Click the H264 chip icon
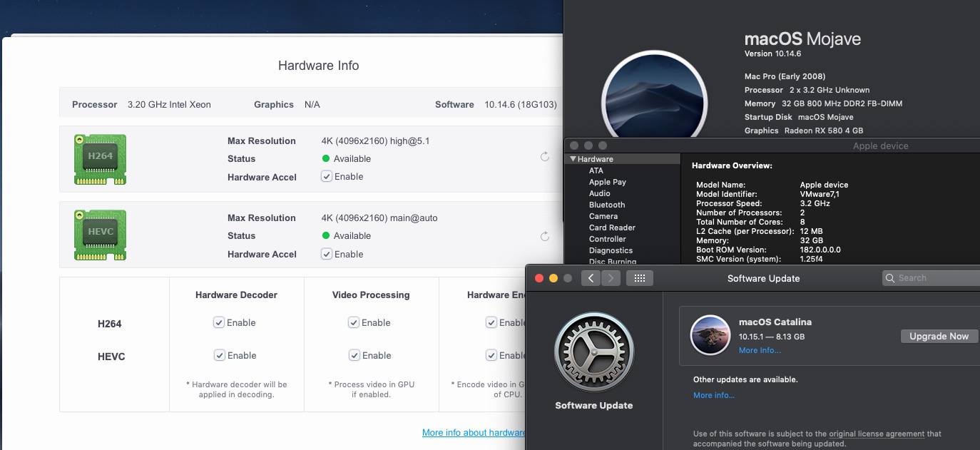This screenshot has width=980, height=450. pyautogui.click(x=100, y=160)
